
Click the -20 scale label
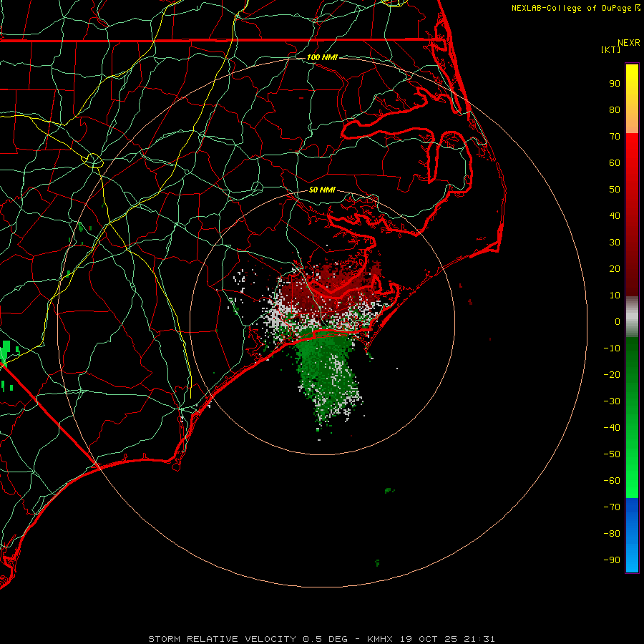(x=612, y=374)
